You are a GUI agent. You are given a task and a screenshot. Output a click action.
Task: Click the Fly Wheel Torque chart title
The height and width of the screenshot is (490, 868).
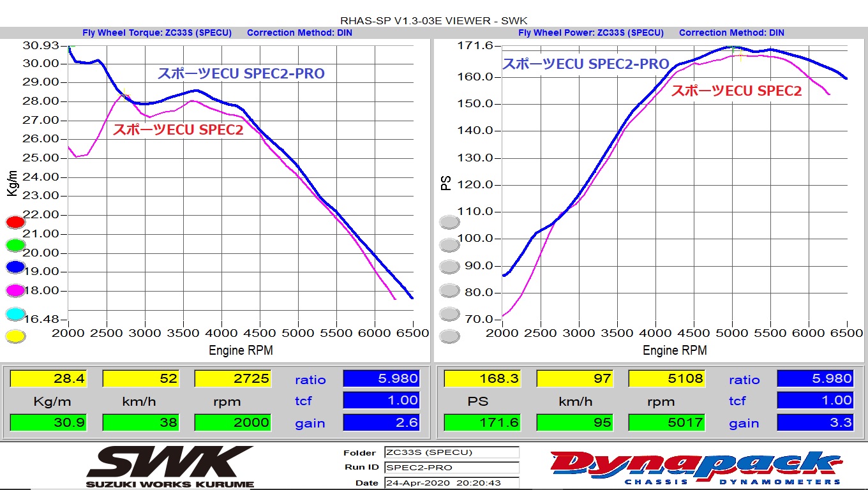coord(157,33)
